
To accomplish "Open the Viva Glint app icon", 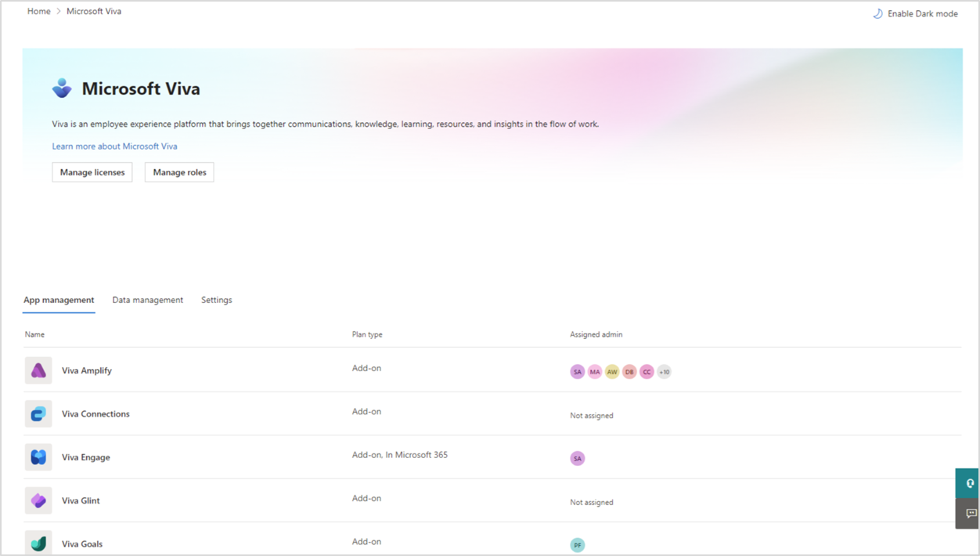I will [x=38, y=500].
